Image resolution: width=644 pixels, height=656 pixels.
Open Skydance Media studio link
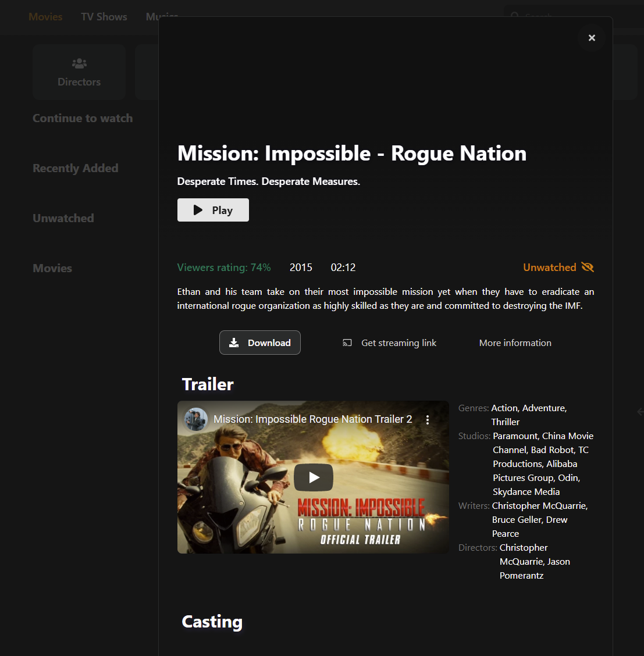(526, 491)
